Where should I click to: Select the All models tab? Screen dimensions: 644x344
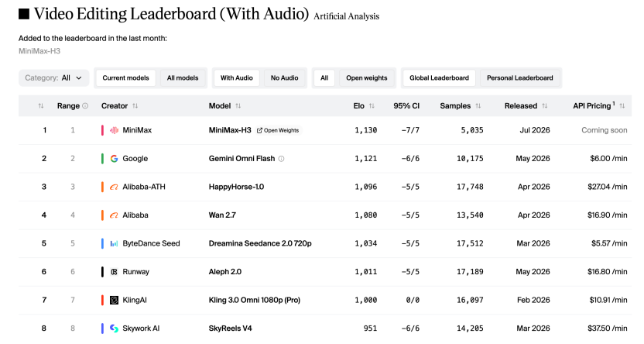(183, 77)
